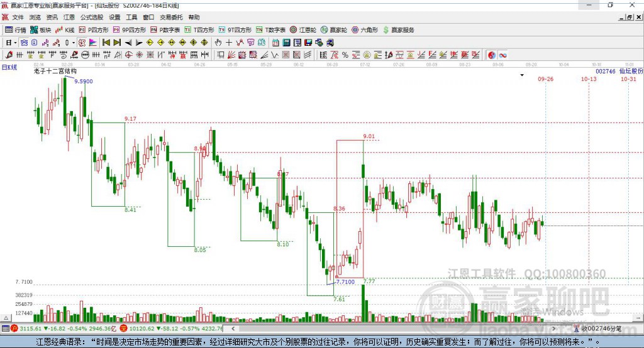
Task: Select the 09-26 date marker
Action: [x=545, y=79]
